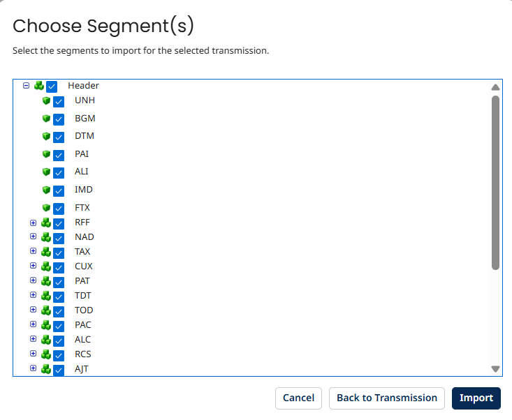Uncheck the Header checkbox
512x420 pixels.
(x=52, y=87)
